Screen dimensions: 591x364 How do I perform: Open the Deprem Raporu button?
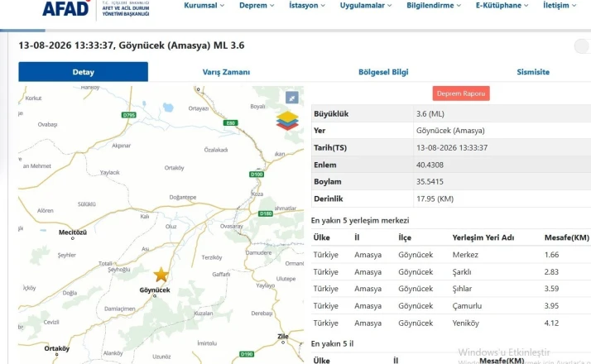point(461,93)
